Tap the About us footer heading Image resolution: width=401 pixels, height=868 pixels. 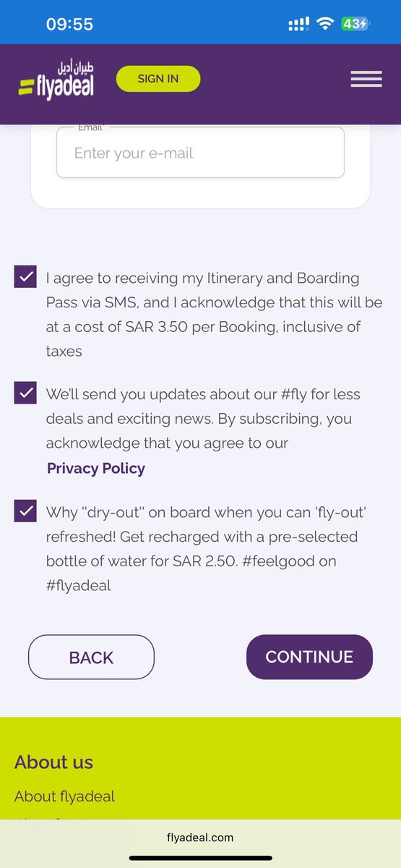53,762
